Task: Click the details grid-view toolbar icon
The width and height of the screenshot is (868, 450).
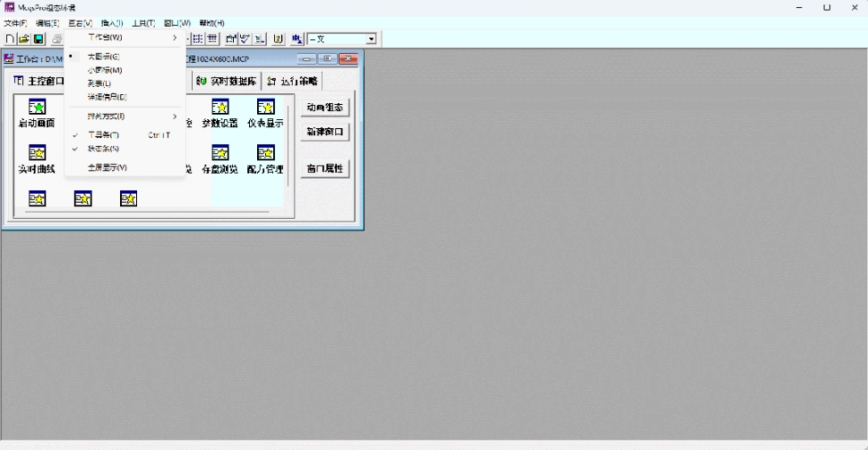Action: 212,39
